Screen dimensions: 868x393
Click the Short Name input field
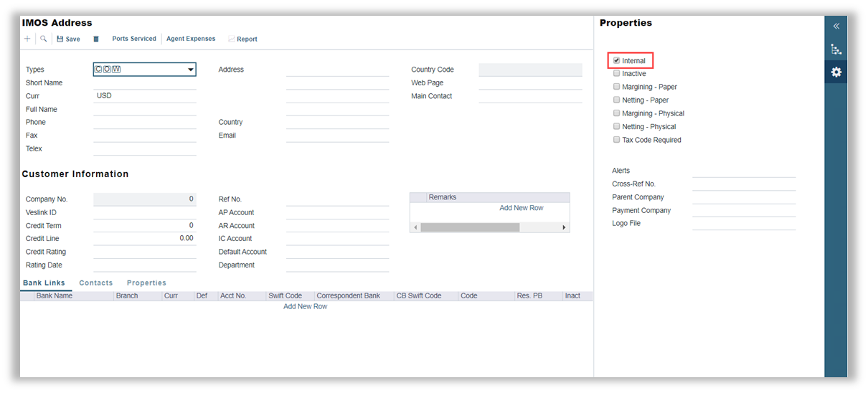coord(144,82)
